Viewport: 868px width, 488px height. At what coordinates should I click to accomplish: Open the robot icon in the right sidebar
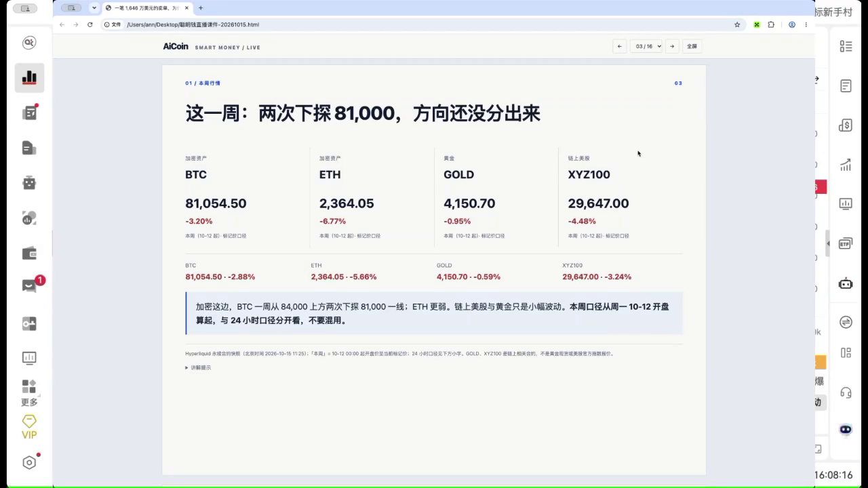[x=846, y=283]
